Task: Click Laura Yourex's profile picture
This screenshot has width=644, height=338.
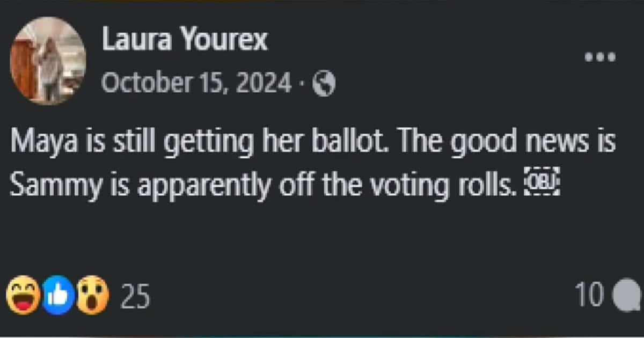Action: pos(48,60)
